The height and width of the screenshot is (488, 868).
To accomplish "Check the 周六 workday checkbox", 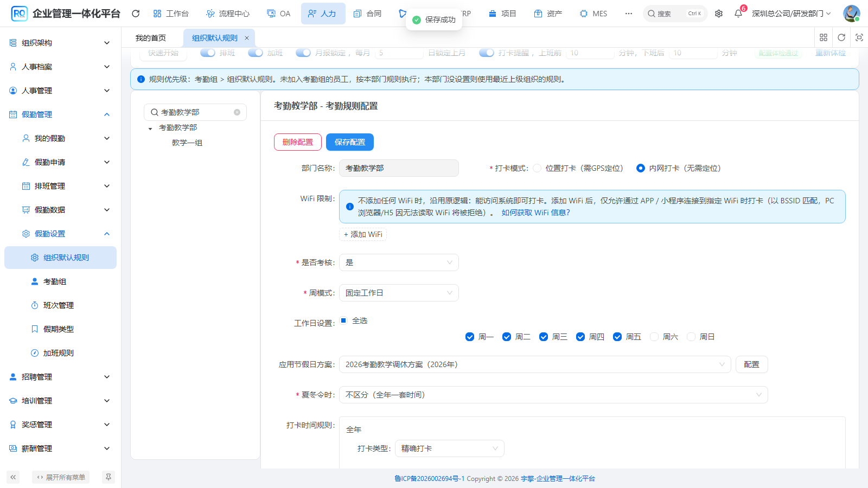I will (654, 337).
